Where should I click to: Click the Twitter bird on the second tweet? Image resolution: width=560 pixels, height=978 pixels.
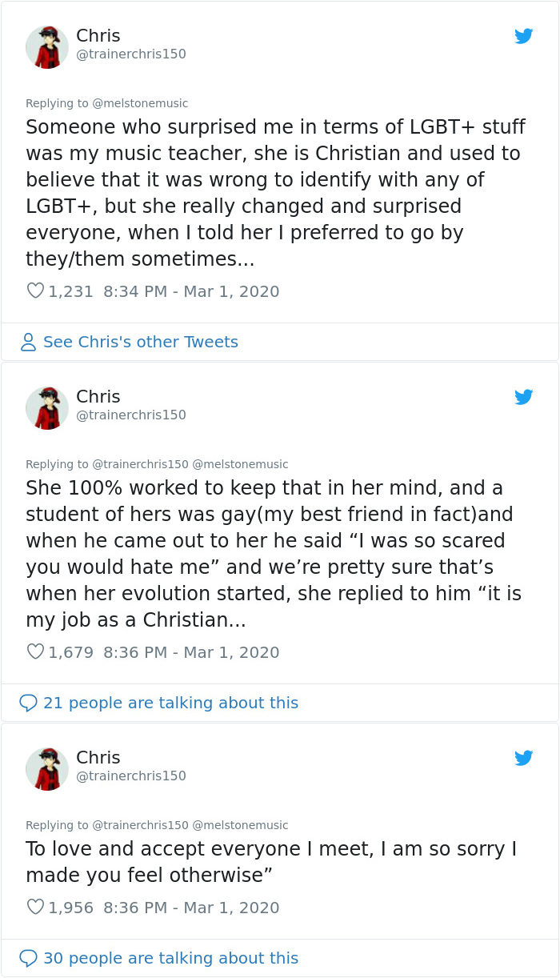[524, 397]
